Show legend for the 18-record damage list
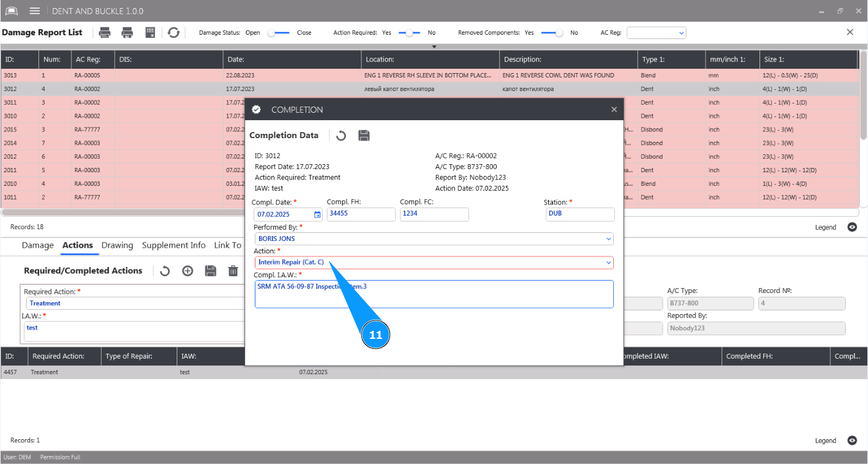The width and height of the screenshot is (868, 464). [x=852, y=227]
